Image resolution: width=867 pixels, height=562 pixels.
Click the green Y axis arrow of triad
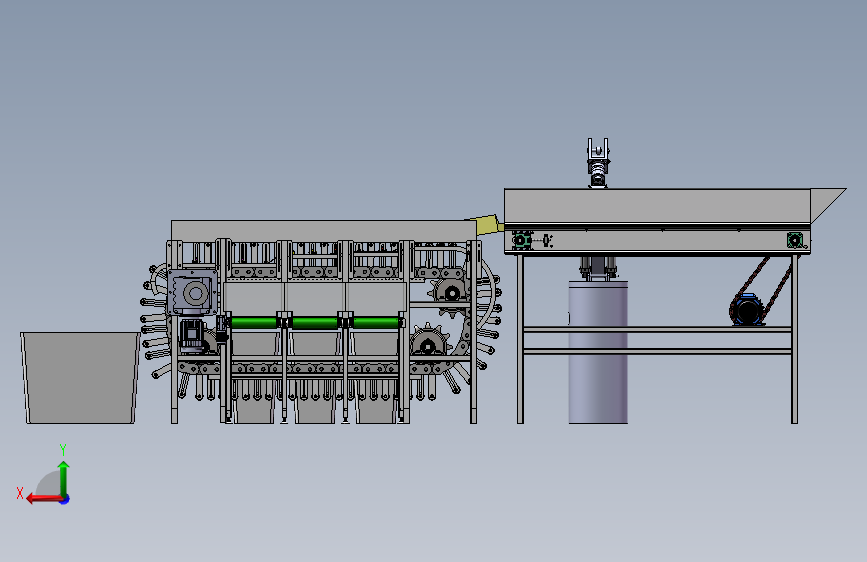(x=64, y=478)
